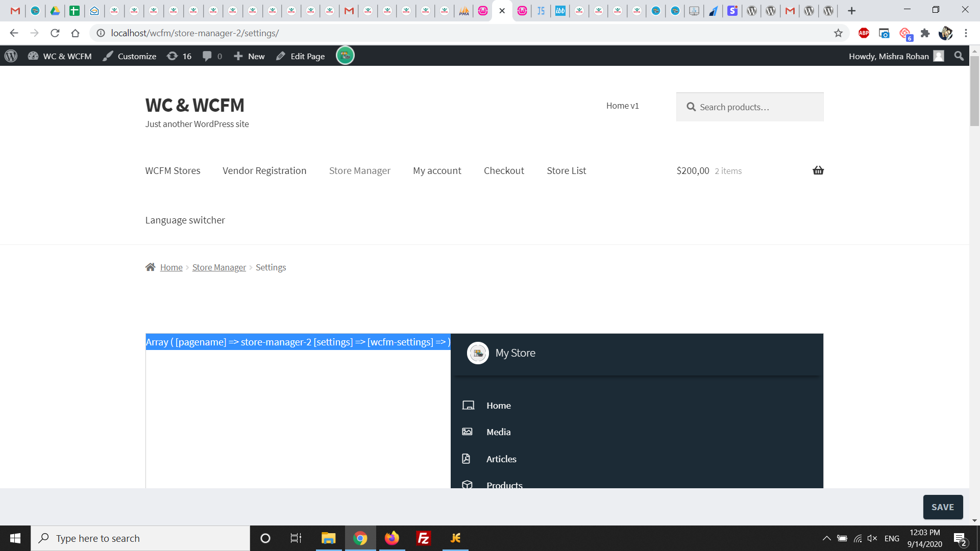
Task: Click the Windows taskbar search box
Action: [x=140, y=538]
